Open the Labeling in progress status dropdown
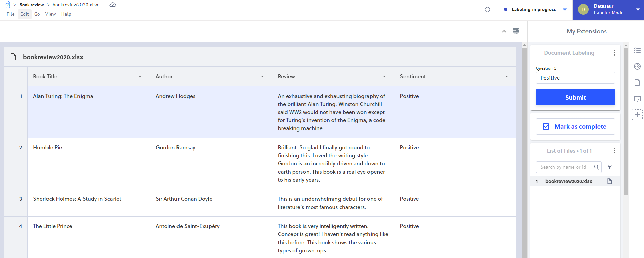 [x=565, y=10]
